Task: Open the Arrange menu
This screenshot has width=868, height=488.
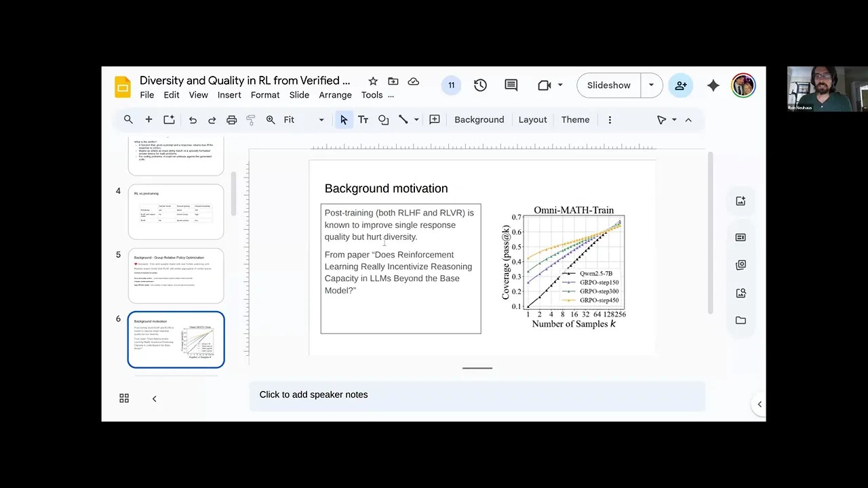Action: coord(335,95)
